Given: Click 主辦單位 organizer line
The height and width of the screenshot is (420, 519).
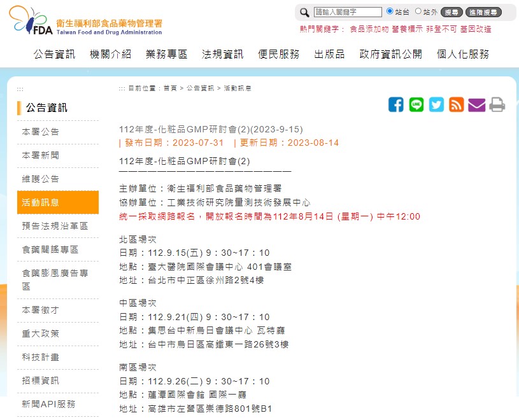Looking at the screenshot, I should pyautogui.click(x=200, y=188).
